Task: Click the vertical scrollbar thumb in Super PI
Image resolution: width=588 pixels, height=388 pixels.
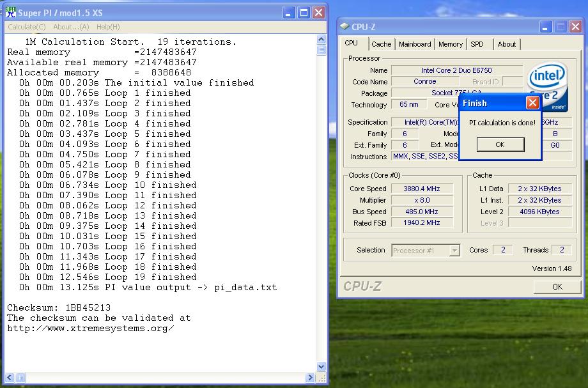Action: [x=321, y=50]
